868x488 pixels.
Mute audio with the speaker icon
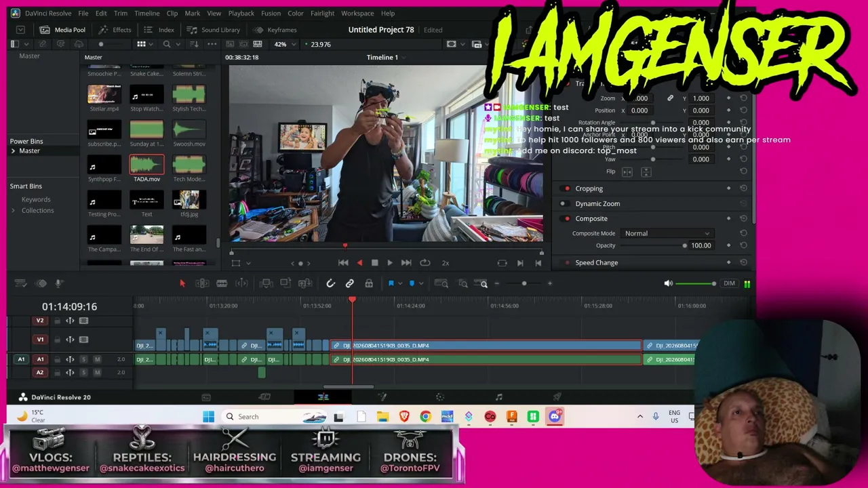668,283
